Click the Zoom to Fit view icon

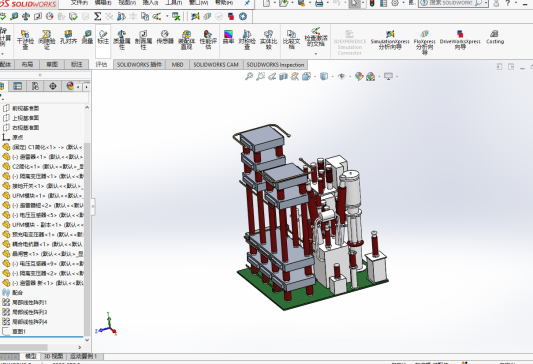(x=249, y=76)
